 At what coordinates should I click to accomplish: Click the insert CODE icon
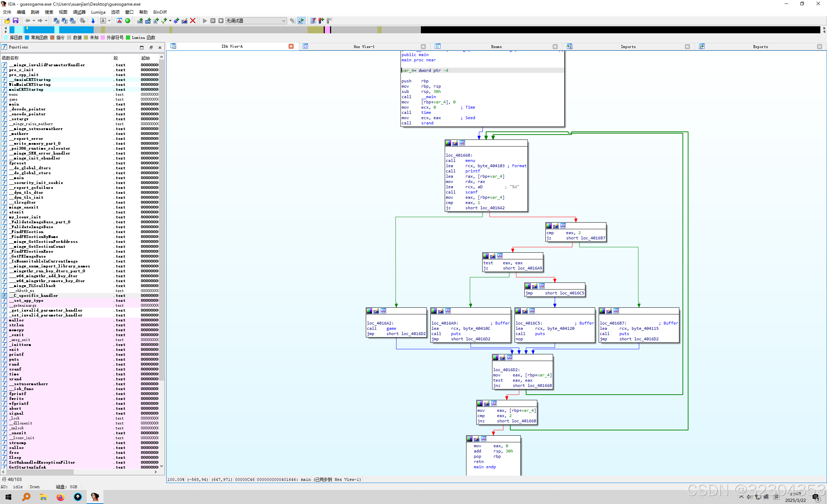[140, 21]
